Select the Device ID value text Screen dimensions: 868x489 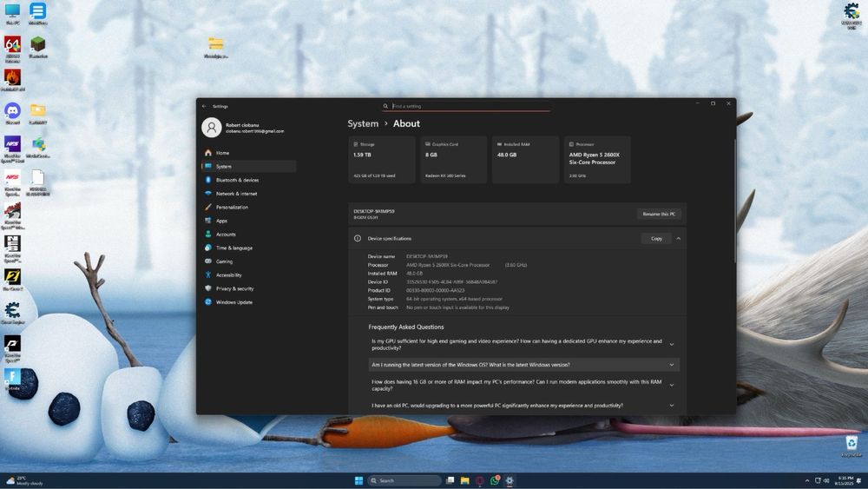point(451,282)
